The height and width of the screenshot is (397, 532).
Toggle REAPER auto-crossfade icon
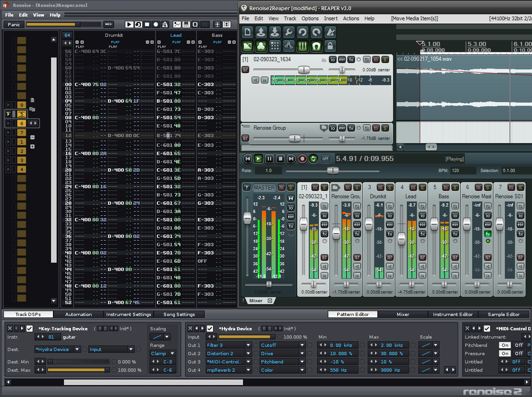click(248, 46)
